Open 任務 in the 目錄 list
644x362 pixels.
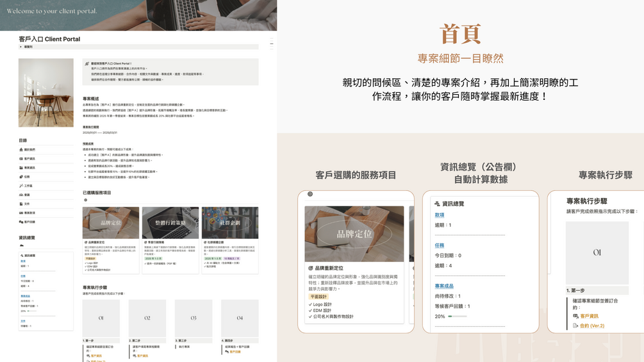coord(24,176)
